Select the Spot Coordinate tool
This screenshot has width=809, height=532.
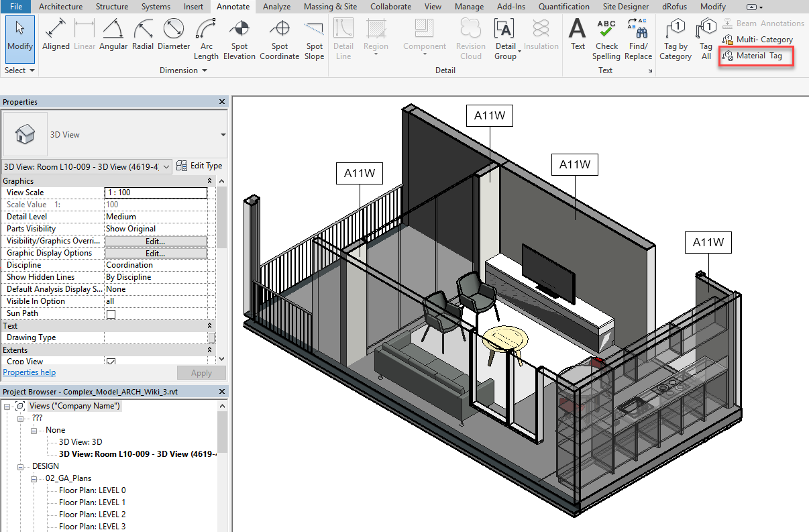pyautogui.click(x=280, y=40)
